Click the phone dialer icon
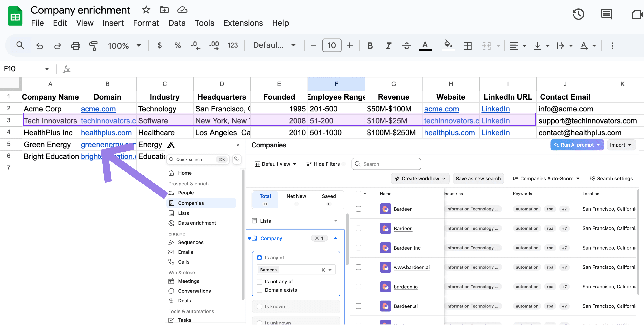Image resolution: width=644 pixels, height=336 pixels. [237, 159]
